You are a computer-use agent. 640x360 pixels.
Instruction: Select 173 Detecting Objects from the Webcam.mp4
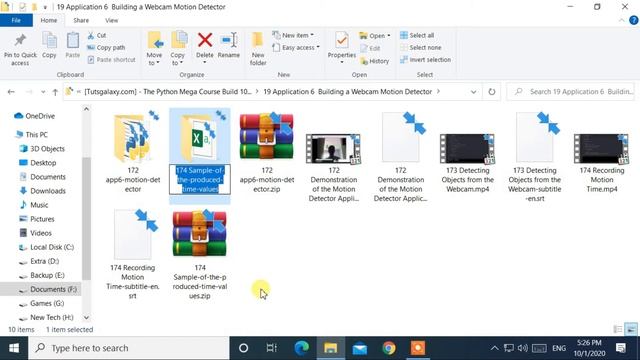pos(468,162)
